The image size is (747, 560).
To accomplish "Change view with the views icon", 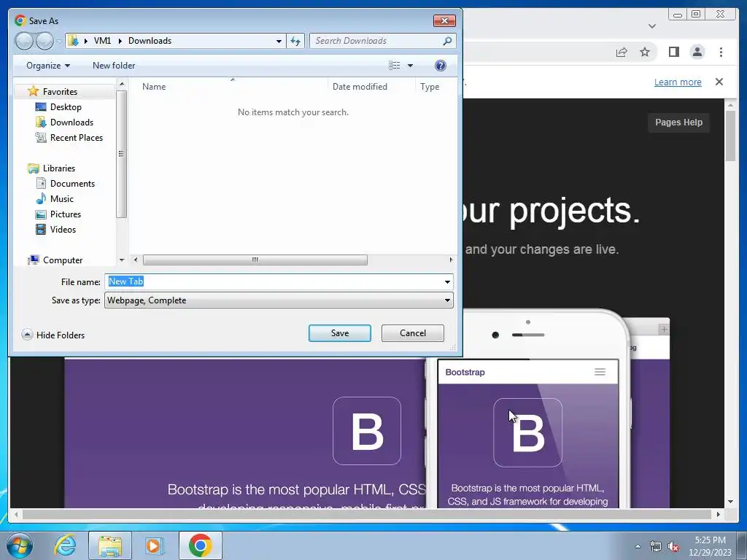I will pyautogui.click(x=395, y=66).
